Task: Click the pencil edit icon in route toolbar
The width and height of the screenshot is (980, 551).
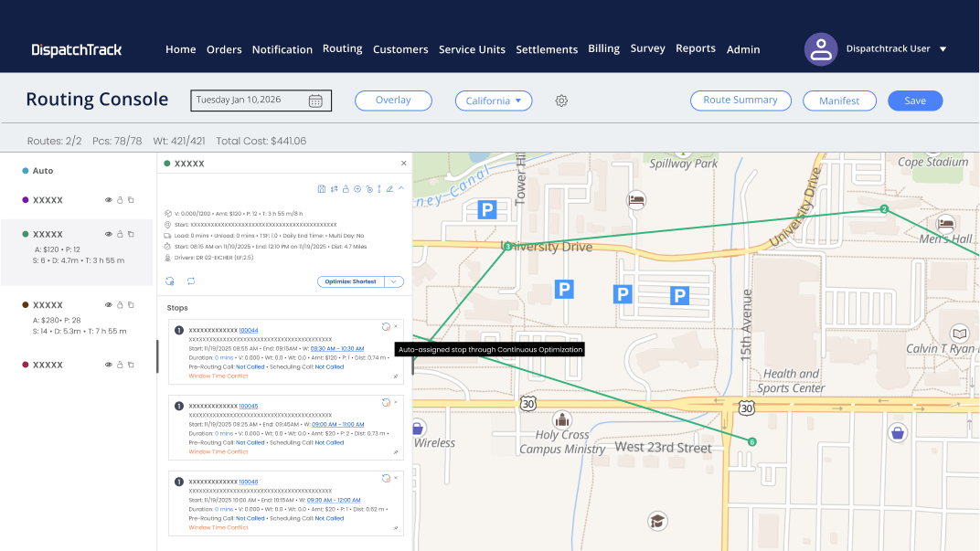Action: (389, 188)
